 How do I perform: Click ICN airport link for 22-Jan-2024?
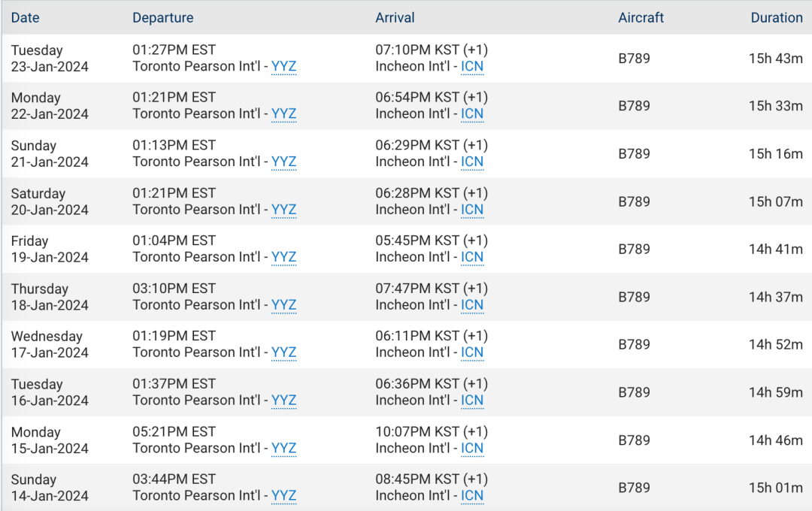tap(472, 113)
